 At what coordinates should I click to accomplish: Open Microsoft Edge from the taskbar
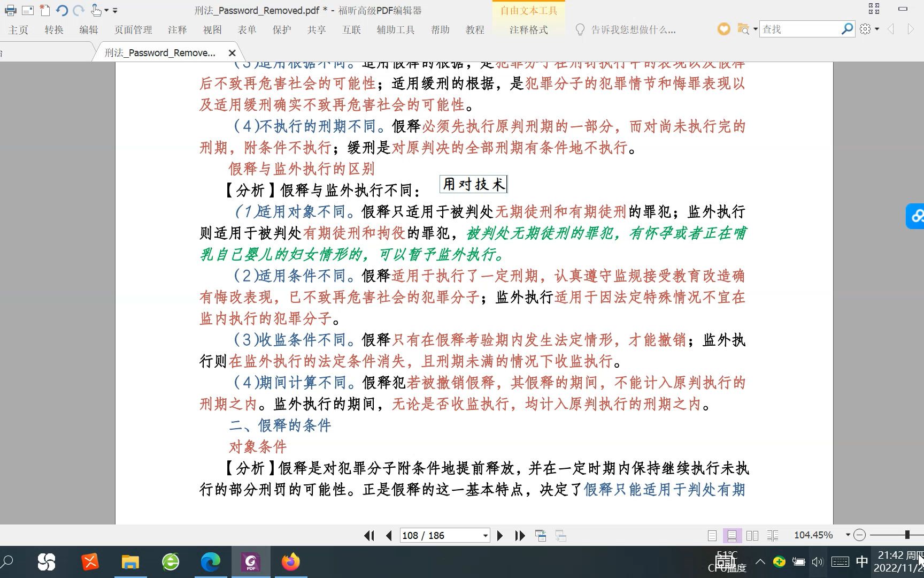[211, 562]
